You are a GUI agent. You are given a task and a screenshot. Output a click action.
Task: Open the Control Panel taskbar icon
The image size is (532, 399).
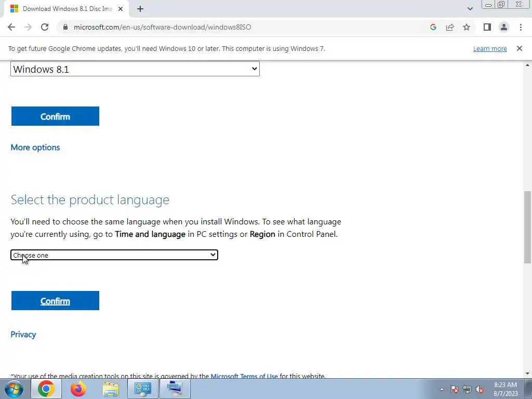click(142, 389)
